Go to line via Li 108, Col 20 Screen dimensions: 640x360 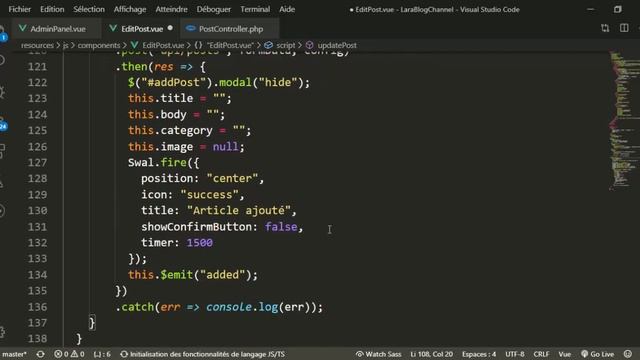click(x=431, y=354)
